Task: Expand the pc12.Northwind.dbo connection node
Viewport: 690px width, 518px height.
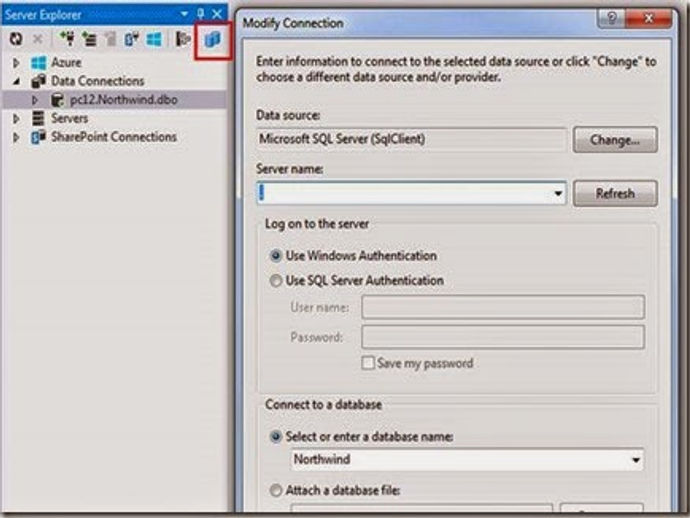Action: point(35,100)
